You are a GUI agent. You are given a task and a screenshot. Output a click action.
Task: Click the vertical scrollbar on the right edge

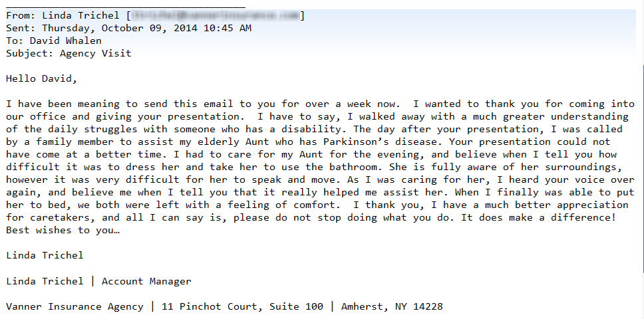(x=641, y=166)
